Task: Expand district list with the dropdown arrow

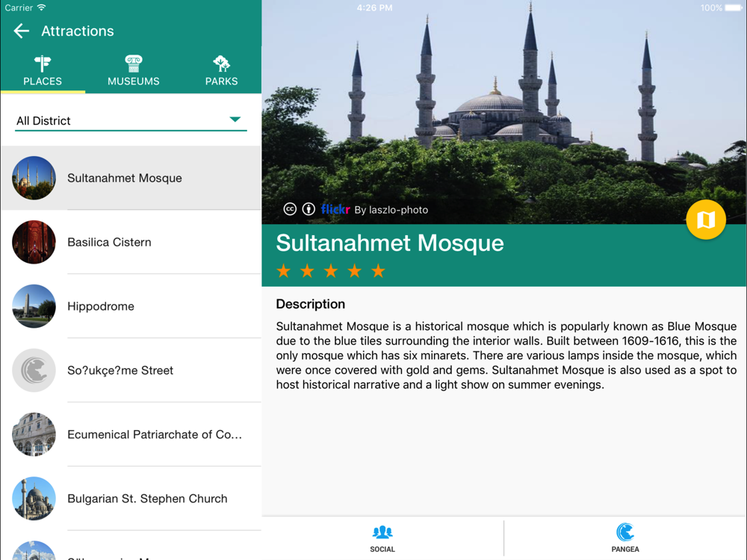Action: 235,119
